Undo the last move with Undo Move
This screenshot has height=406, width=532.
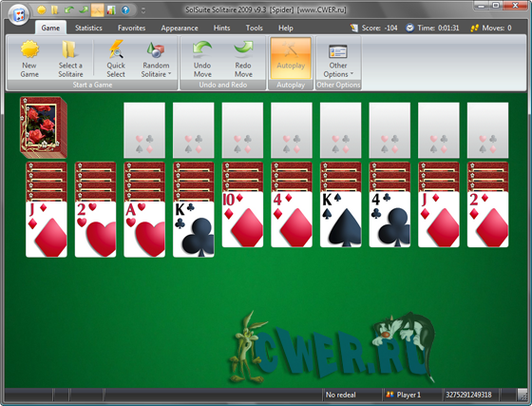202,59
